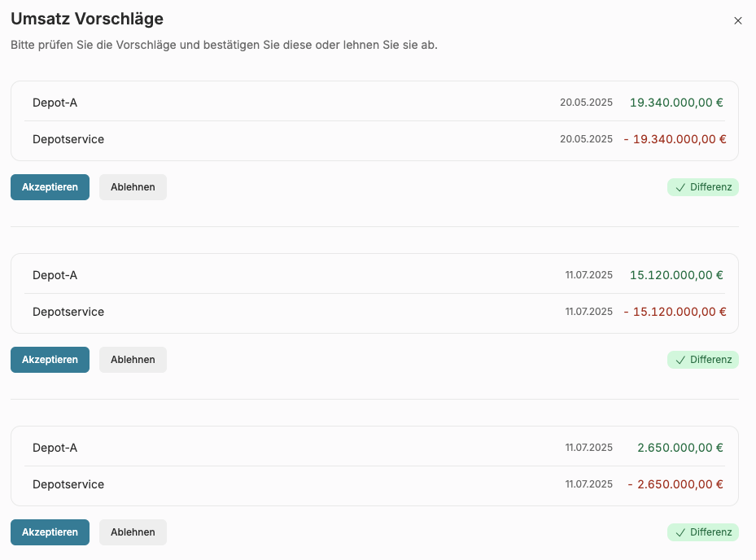Click the checkmark icon in the 15.120.000,00 € proposal's Differenz badge
The image size is (756, 560).
click(680, 360)
